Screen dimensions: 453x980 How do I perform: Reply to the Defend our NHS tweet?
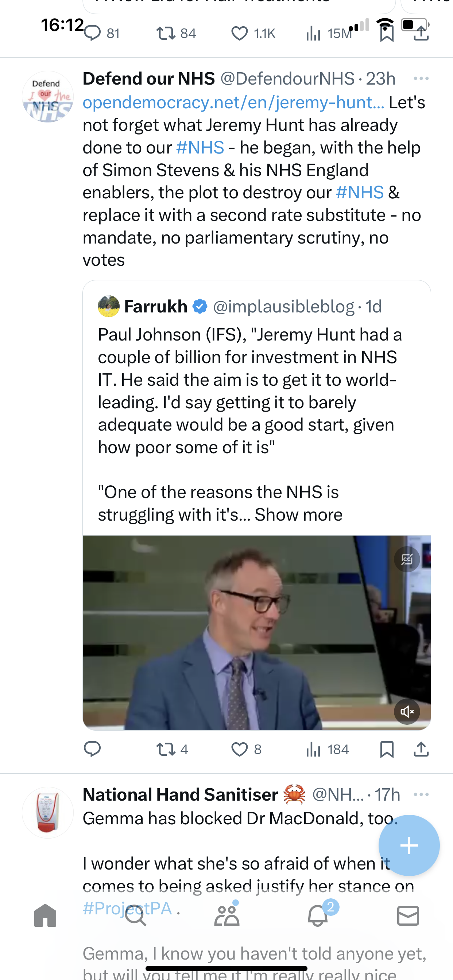click(92, 749)
